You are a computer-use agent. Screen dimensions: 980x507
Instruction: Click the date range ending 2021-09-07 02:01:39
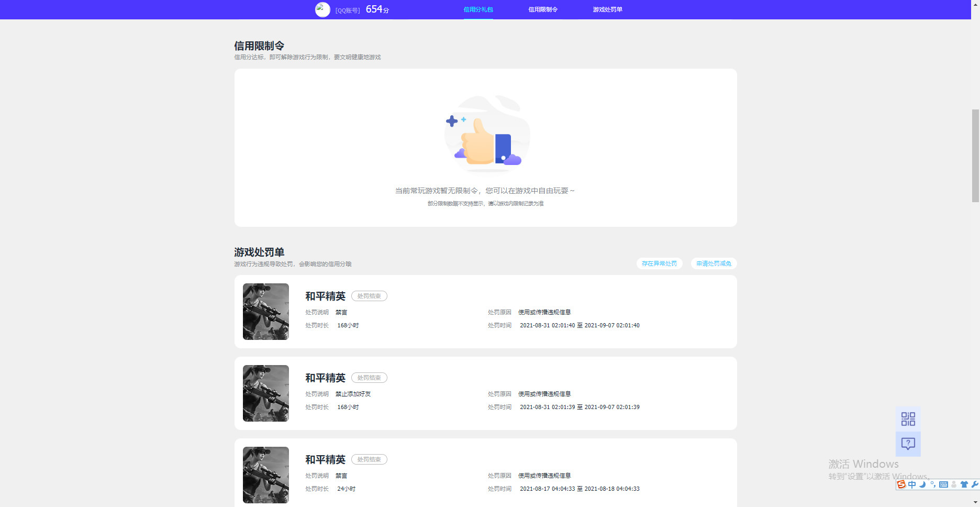click(580, 407)
